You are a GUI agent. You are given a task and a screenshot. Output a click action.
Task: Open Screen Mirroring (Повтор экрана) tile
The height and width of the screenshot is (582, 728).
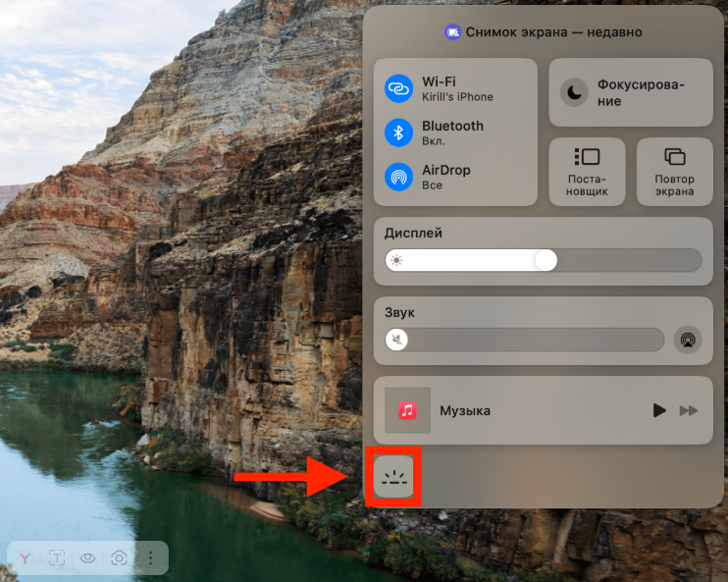pos(674,171)
